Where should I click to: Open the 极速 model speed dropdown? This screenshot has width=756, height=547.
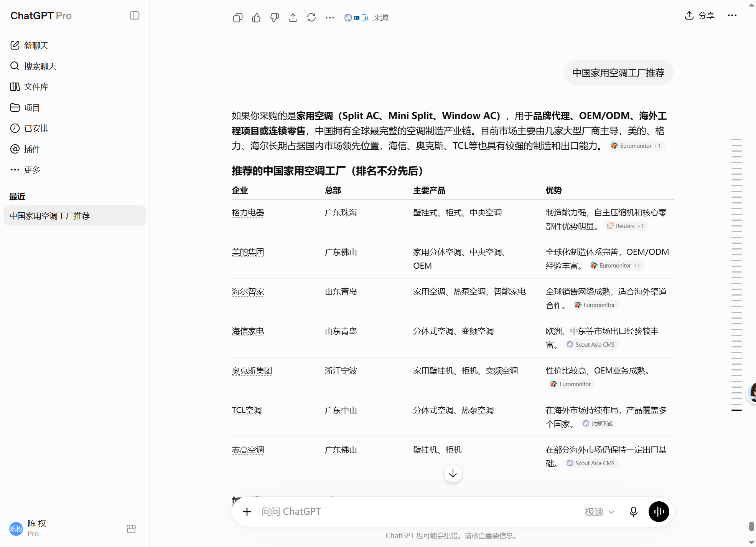point(600,512)
